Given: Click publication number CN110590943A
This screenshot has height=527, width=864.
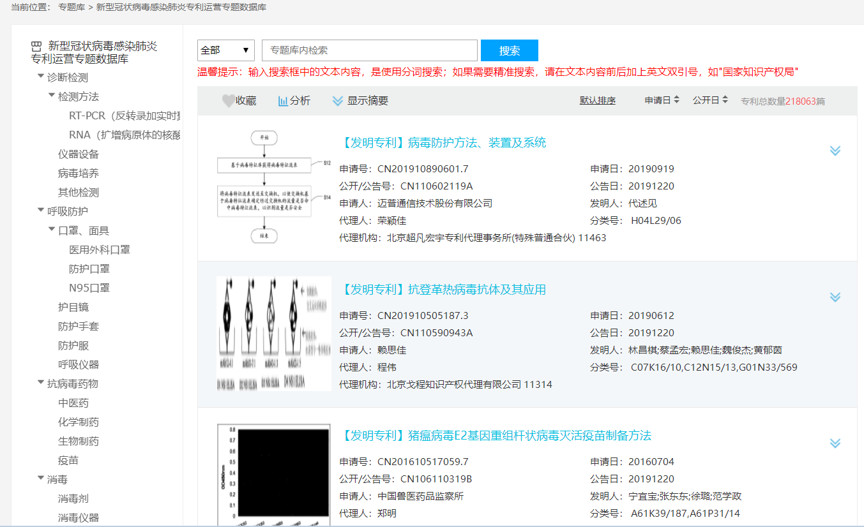Looking at the screenshot, I should click(436, 332).
